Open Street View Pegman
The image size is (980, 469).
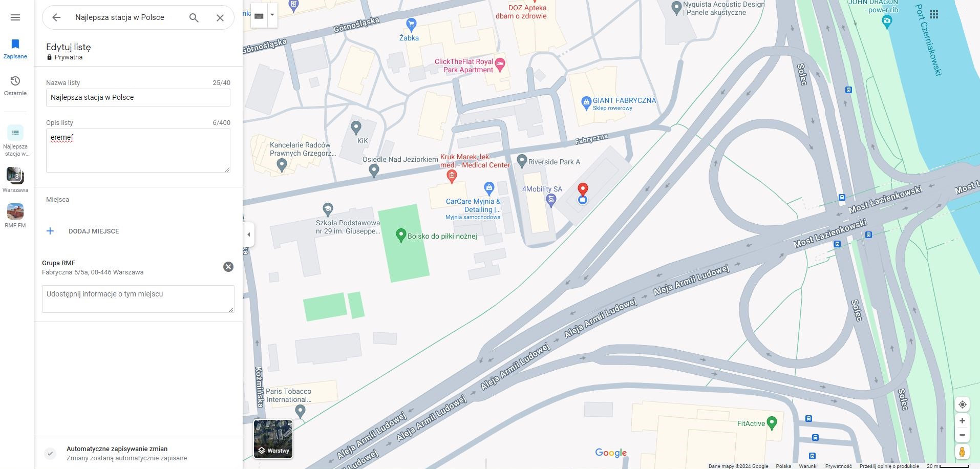click(962, 452)
